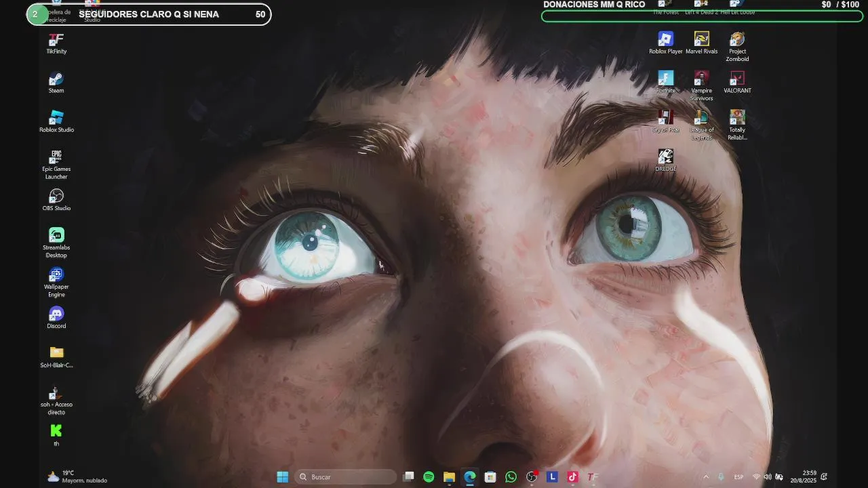This screenshot has width=868, height=488.
Task: Open the blue L app in taskbar
Action: click(x=552, y=477)
